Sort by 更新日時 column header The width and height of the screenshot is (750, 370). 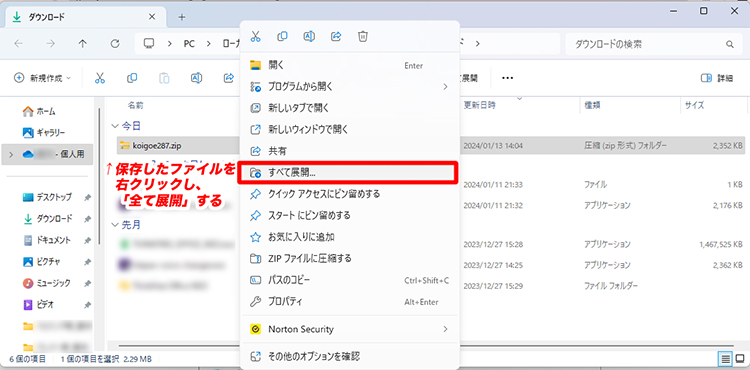pyautogui.click(x=480, y=106)
